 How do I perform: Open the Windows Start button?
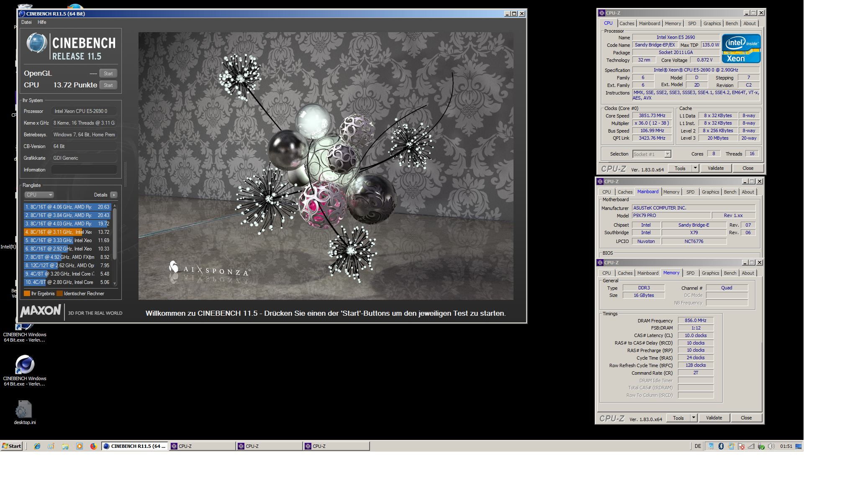tap(11, 446)
